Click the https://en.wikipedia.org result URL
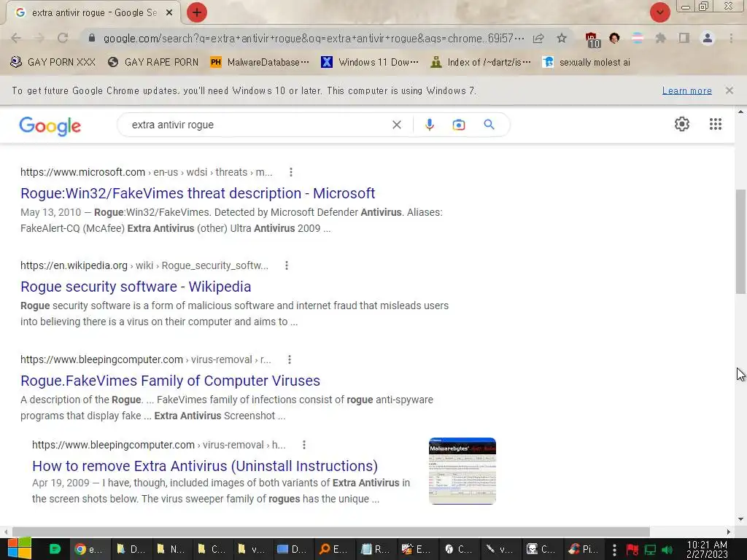747x560 pixels. (x=74, y=265)
